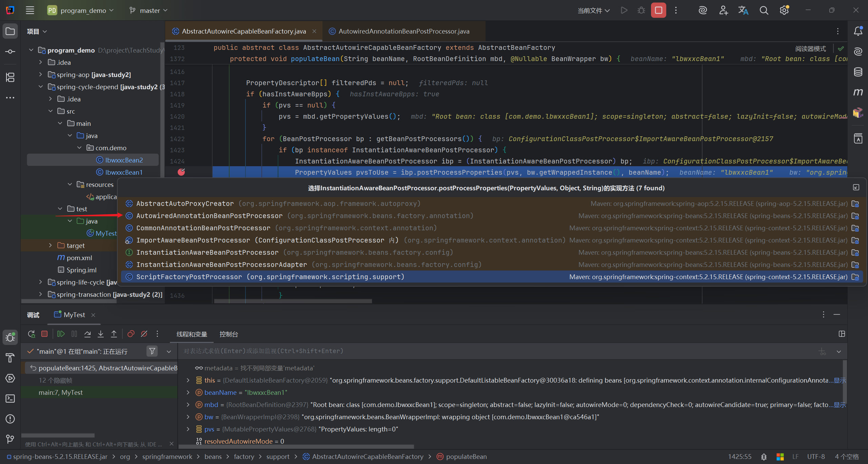The image size is (868, 464).
Task: Expand the spring-aop module folder
Action: tap(41, 75)
